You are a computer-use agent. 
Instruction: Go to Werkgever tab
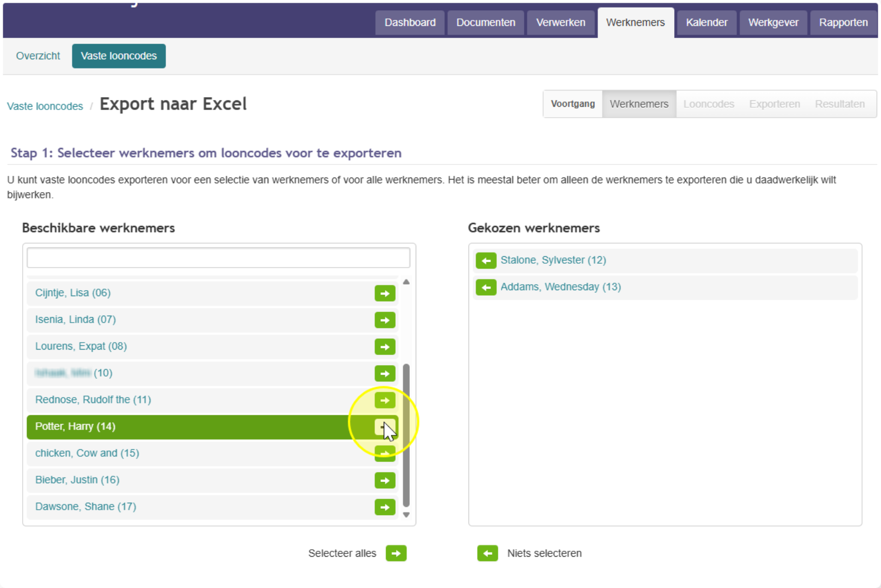tap(773, 23)
